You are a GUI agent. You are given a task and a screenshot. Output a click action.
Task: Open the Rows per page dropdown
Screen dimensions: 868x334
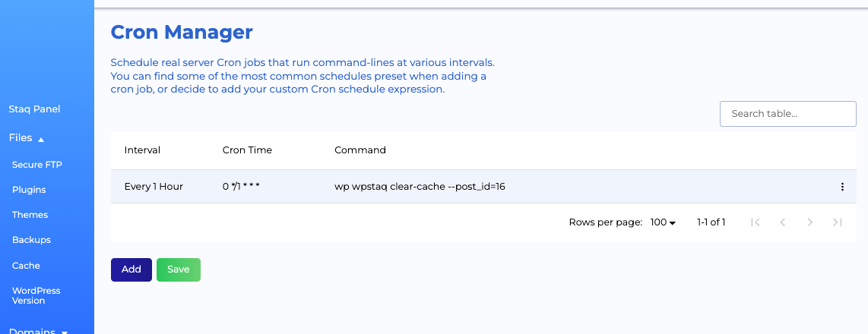pos(664,222)
